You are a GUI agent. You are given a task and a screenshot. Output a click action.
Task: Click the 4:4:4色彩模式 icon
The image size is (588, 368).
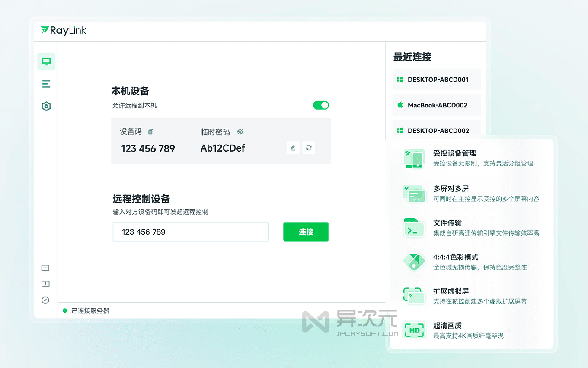coord(414,262)
